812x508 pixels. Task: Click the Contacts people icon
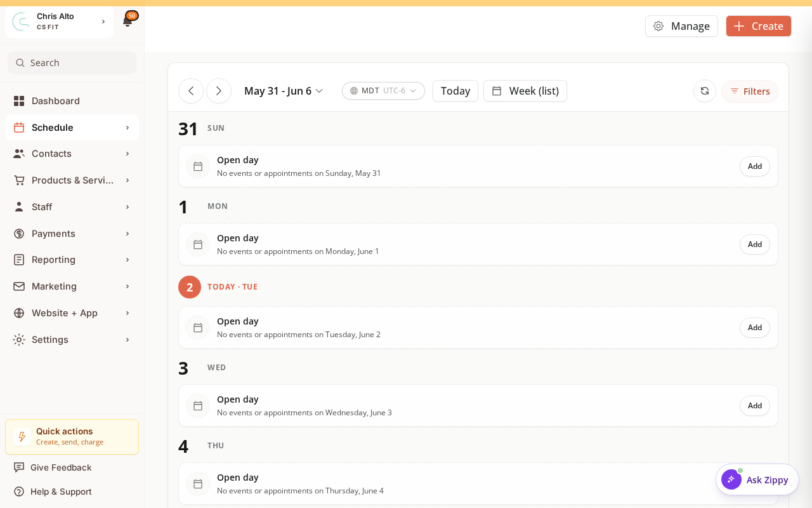[x=19, y=154]
